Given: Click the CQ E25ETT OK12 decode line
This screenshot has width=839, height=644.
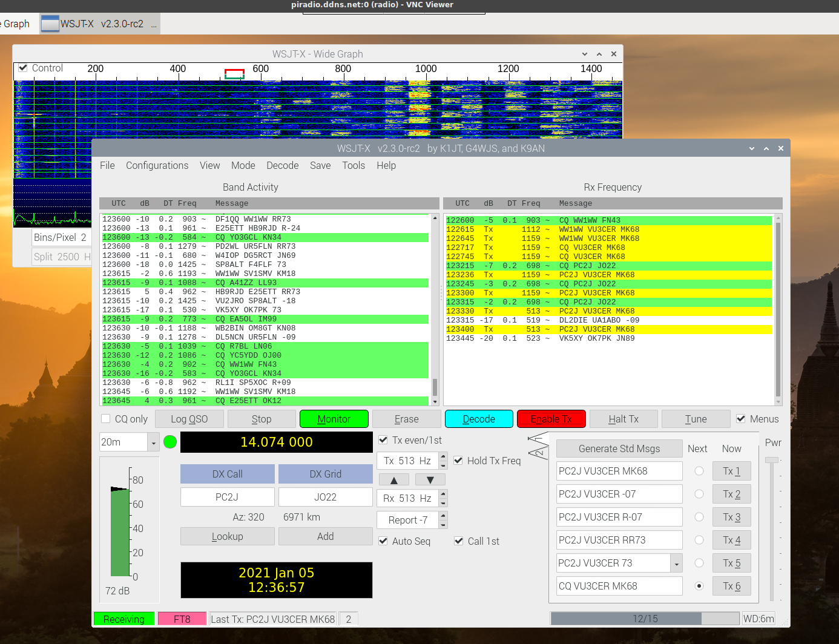Looking at the screenshot, I should click(x=265, y=401).
